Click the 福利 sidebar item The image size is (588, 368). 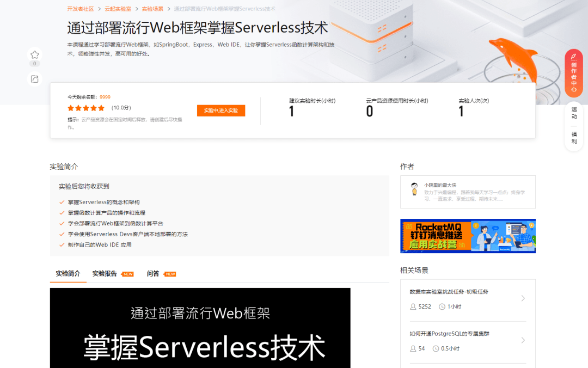[574, 138]
